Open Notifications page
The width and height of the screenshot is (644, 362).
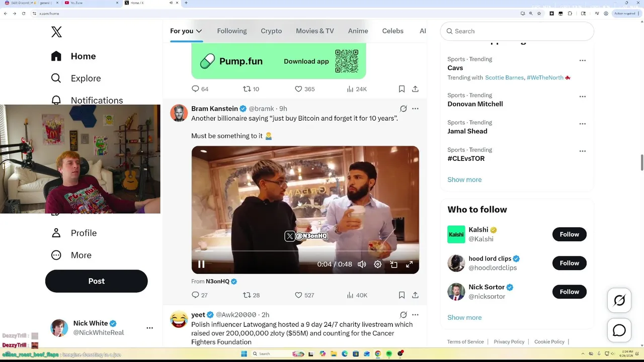(x=87, y=100)
